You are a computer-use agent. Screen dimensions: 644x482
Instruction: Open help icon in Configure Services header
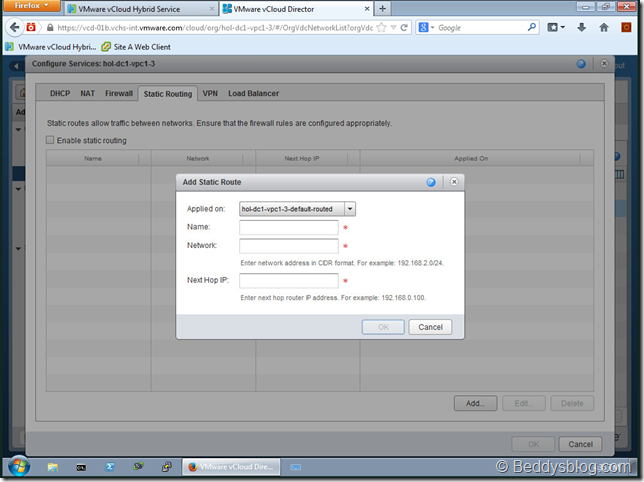(x=581, y=64)
